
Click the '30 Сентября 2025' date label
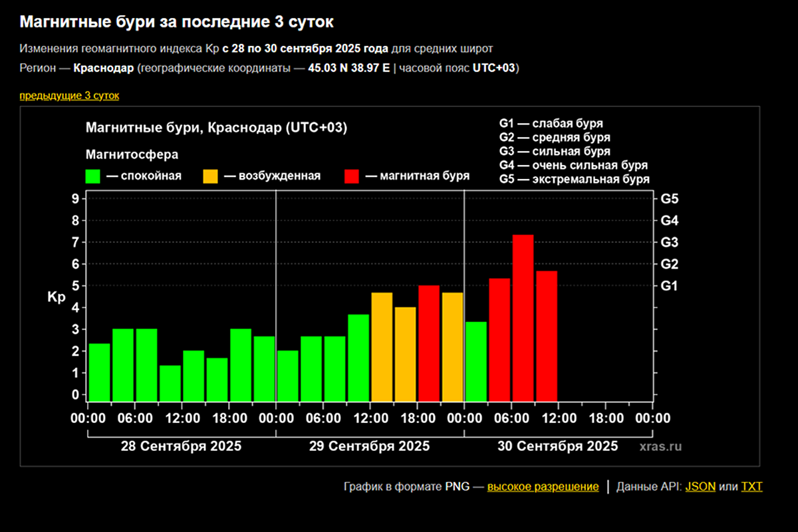click(557, 446)
